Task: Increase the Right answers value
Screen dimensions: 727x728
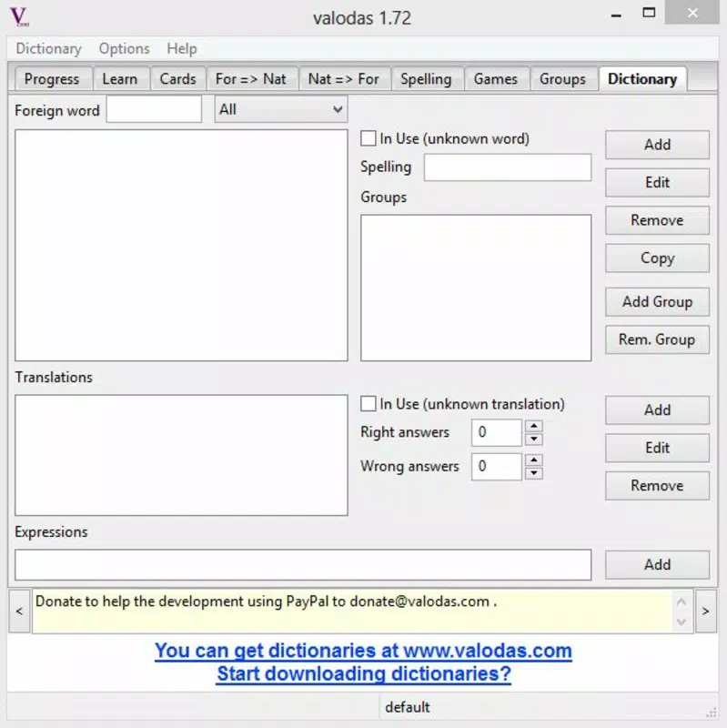Action: point(534,426)
